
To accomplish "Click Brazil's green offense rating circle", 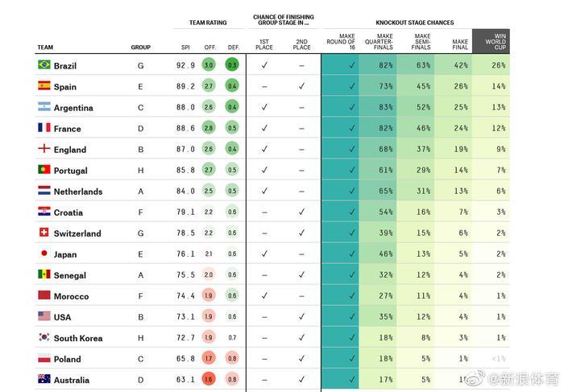I will pos(209,65).
